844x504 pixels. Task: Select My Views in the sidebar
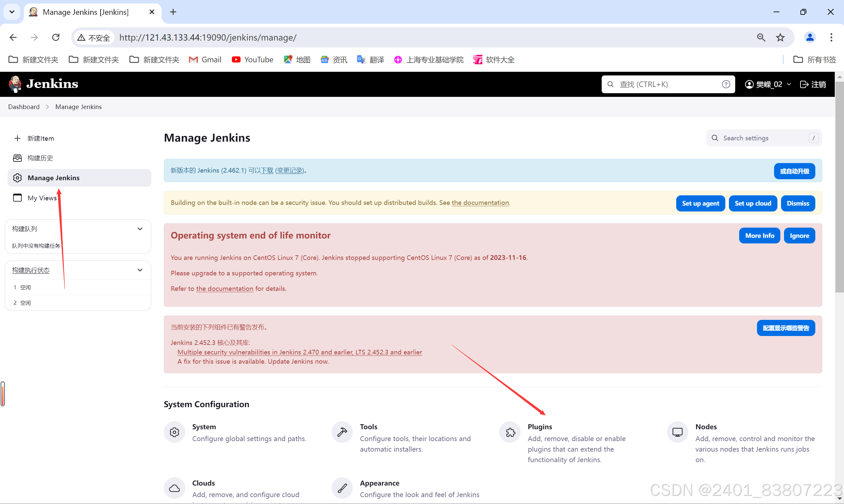pyautogui.click(x=42, y=198)
